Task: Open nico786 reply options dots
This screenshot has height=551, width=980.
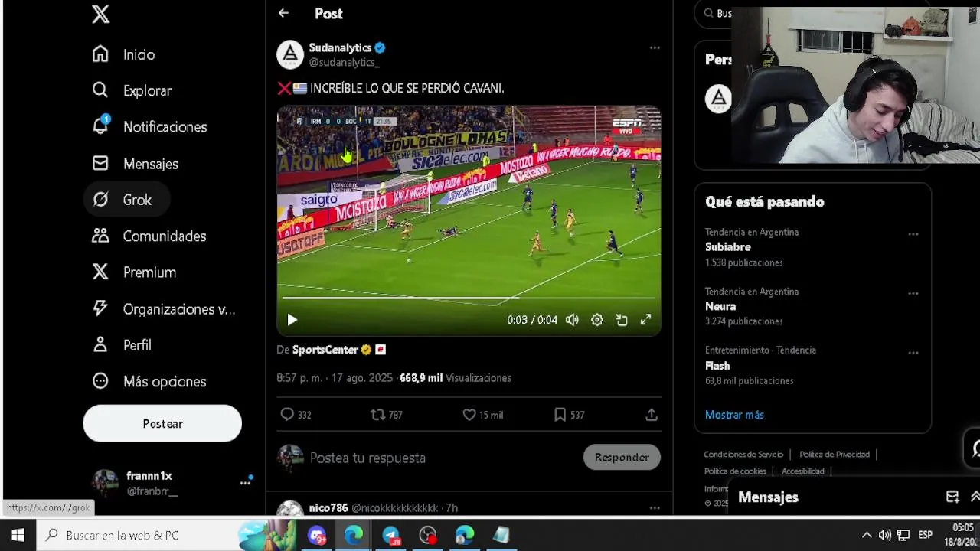Action: pyautogui.click(x=655, y=507)
